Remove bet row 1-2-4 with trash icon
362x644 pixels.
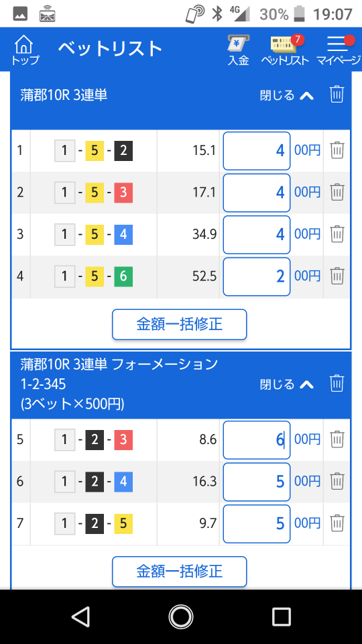tap(337, 481)
